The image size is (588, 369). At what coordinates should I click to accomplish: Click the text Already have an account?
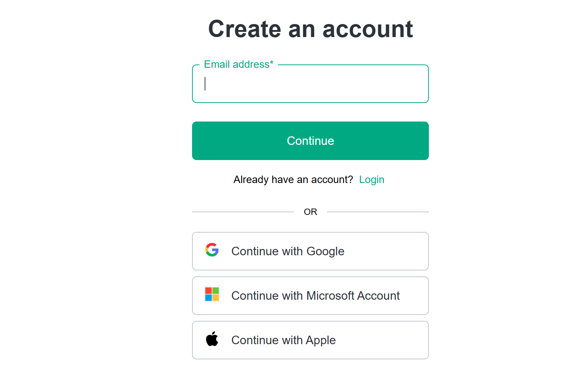coord(293,179)
